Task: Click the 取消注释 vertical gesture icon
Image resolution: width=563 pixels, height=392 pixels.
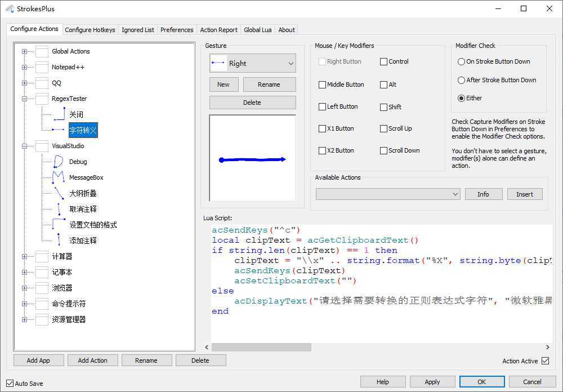Action: tap(59, 209)
